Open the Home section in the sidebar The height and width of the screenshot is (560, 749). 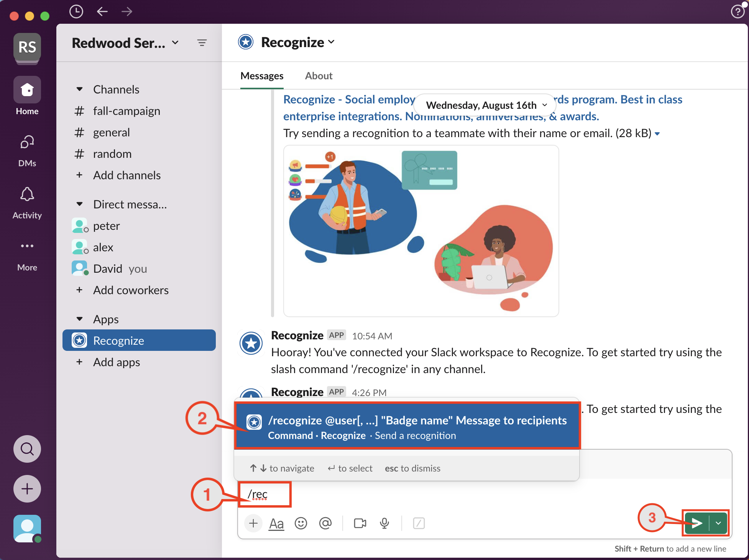pyautogui.click(x=27, y=96)
